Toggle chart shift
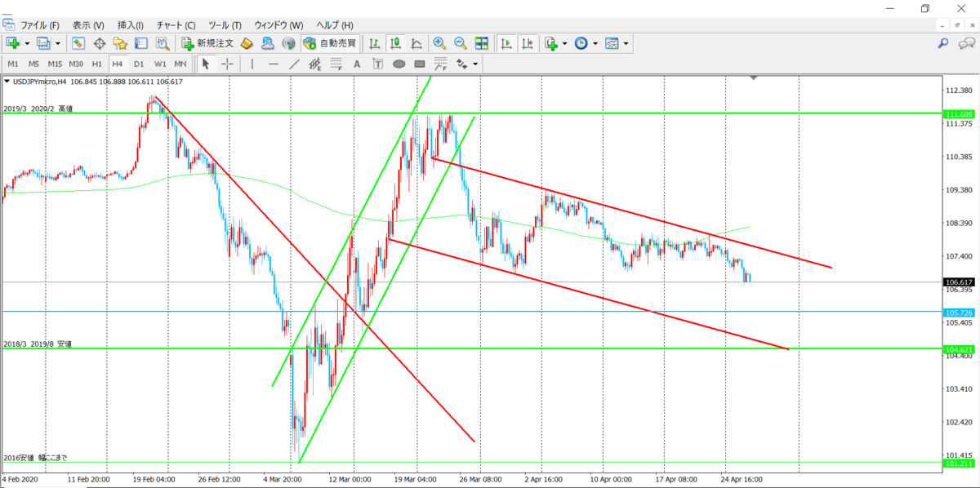 pyautogui.click(x=528, y=42)
